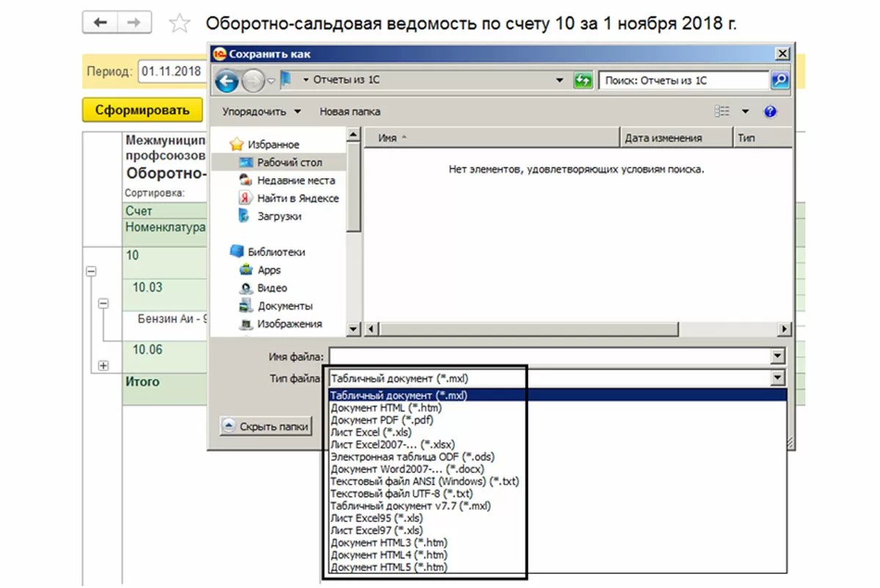880x588 pixels.
Task: Refresh the folder with the green arrows
Action: [x=583, y=81]
